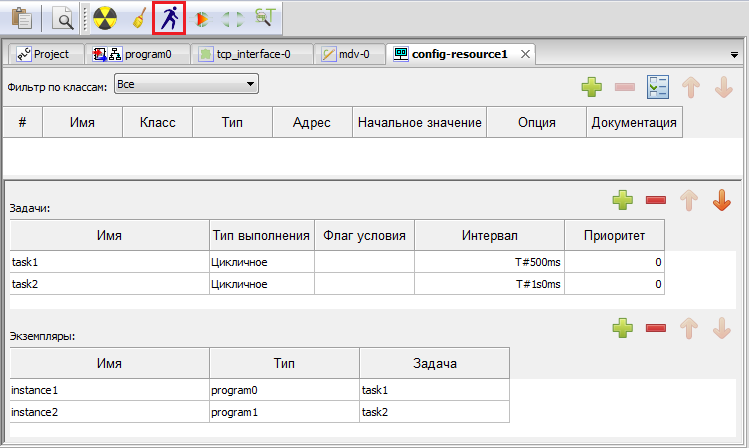Viewport: 749px width, 448px height.
Task: Switch to the program0 tab
Action: (x=137, y=54)
